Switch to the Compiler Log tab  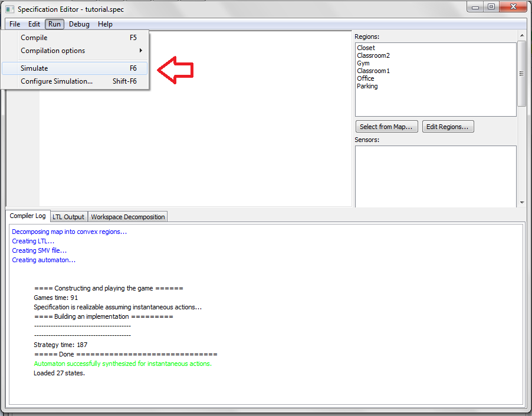pos(28,216)
